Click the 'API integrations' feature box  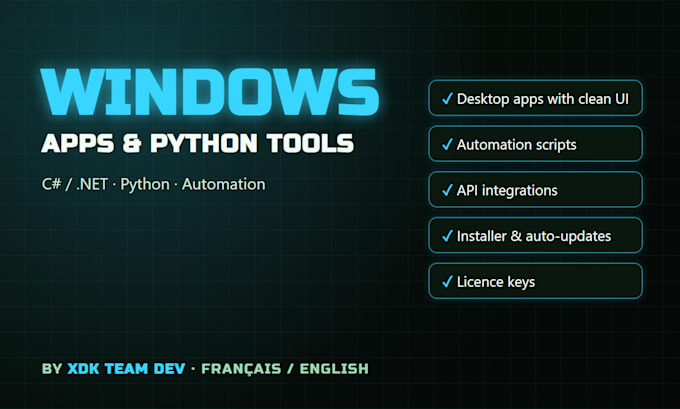click(x=535, y=190)
